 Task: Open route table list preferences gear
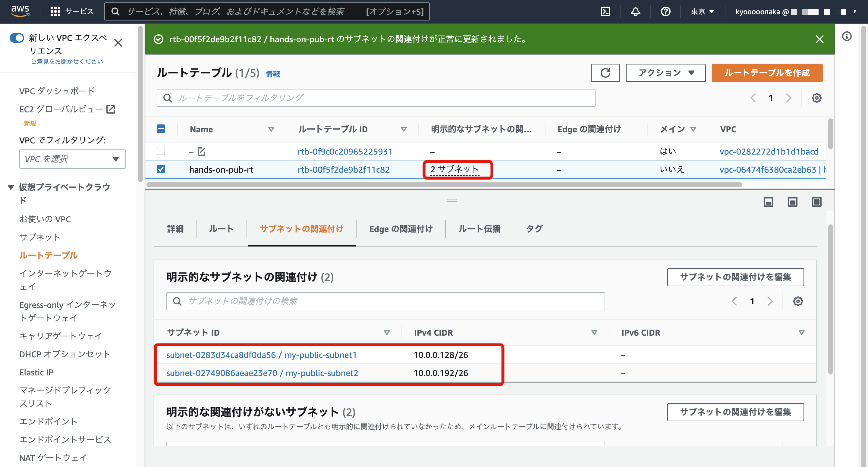click(816, 98)
